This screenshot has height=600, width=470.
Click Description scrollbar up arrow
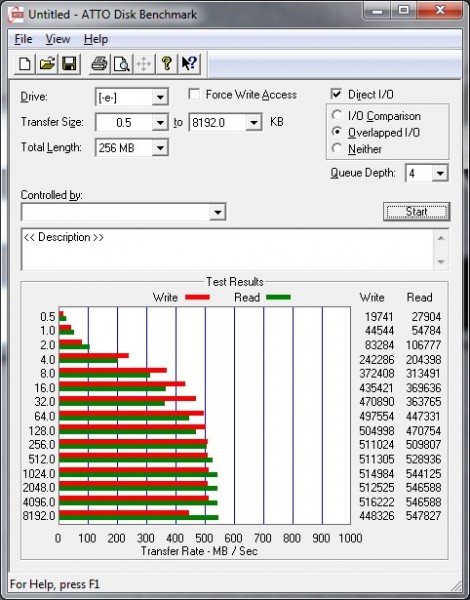441,238
